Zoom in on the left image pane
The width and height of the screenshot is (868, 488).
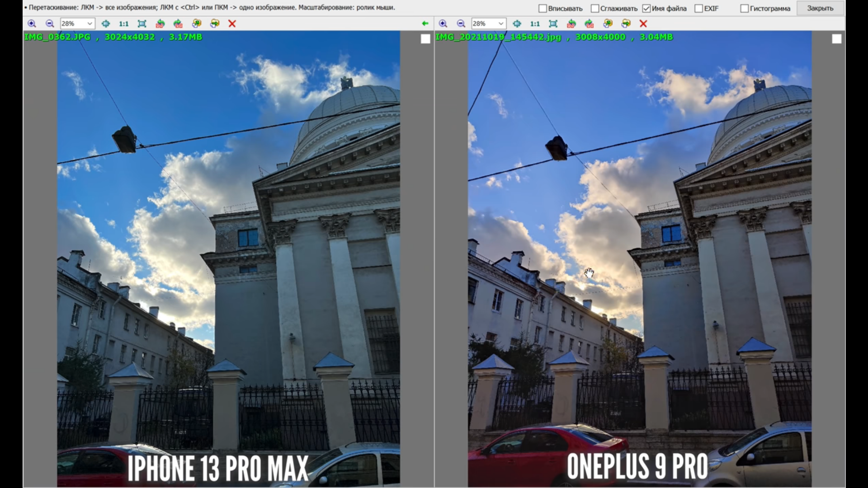click(x=32, y=23)
